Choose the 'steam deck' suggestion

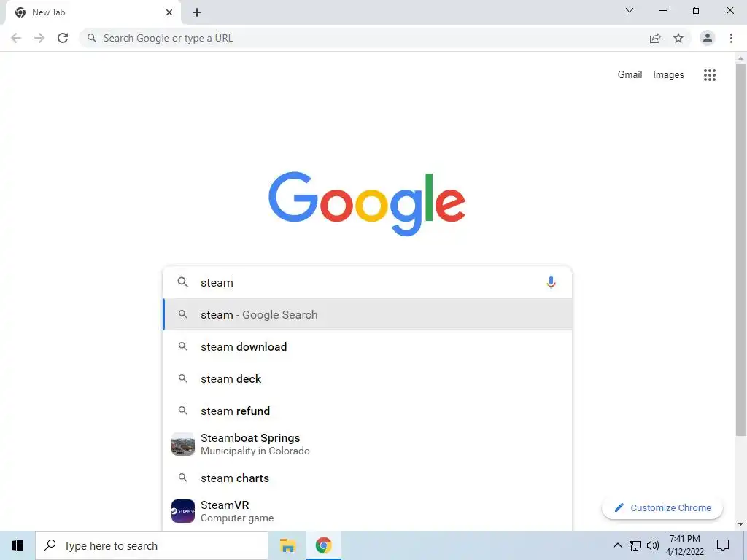pyautogui.click(x=368, y=378)
